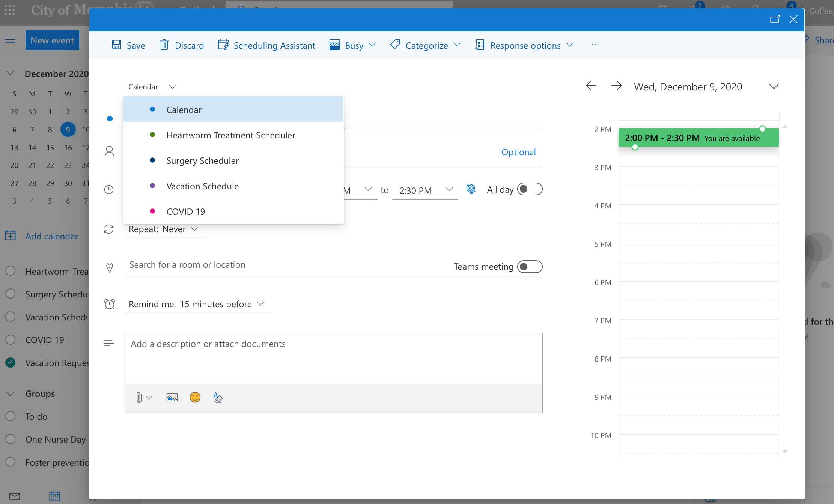Go to previous day arrow
Image resolution: width=834 pixels, height=504 pixels.
pos(591,86)
